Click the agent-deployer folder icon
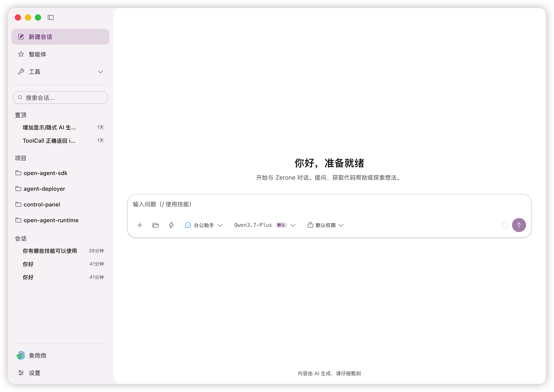 pyautogui.click(x=18, y=189)
